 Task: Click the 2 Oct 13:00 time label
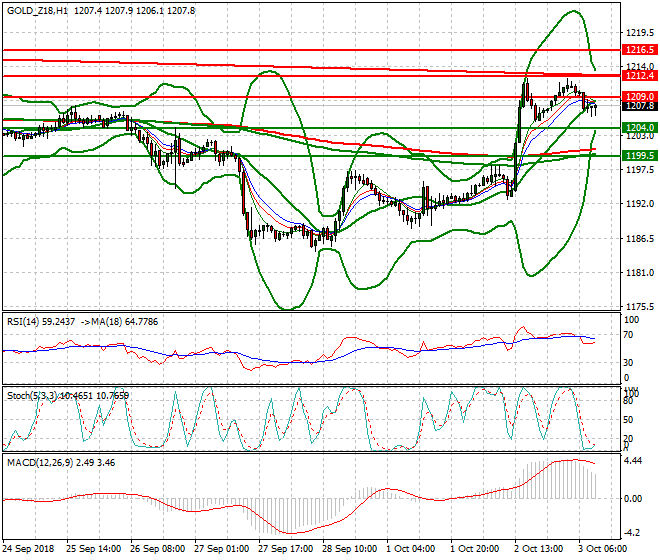[x=538, y=549]
